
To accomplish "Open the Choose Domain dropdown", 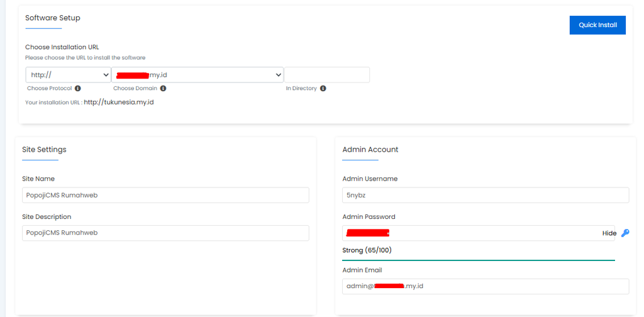I will pyautogui.click(x=197, y=75).
